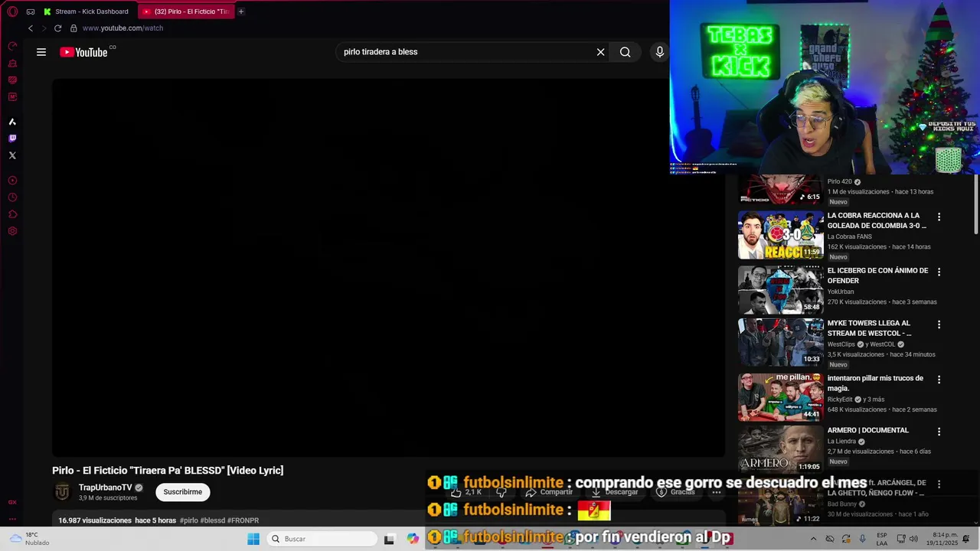Viewport: 980px width, 551px height.
Task: Click the Suscribirme button
Action: tap(183, 492)
